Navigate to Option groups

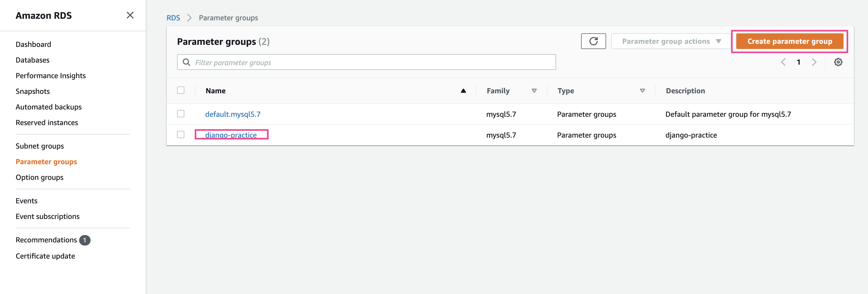point(39,177)
